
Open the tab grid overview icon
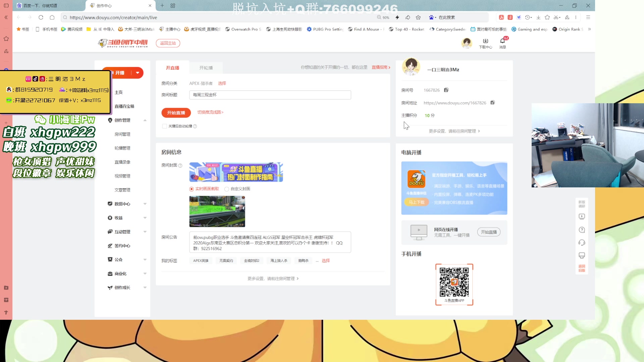(x=173, y=6)
